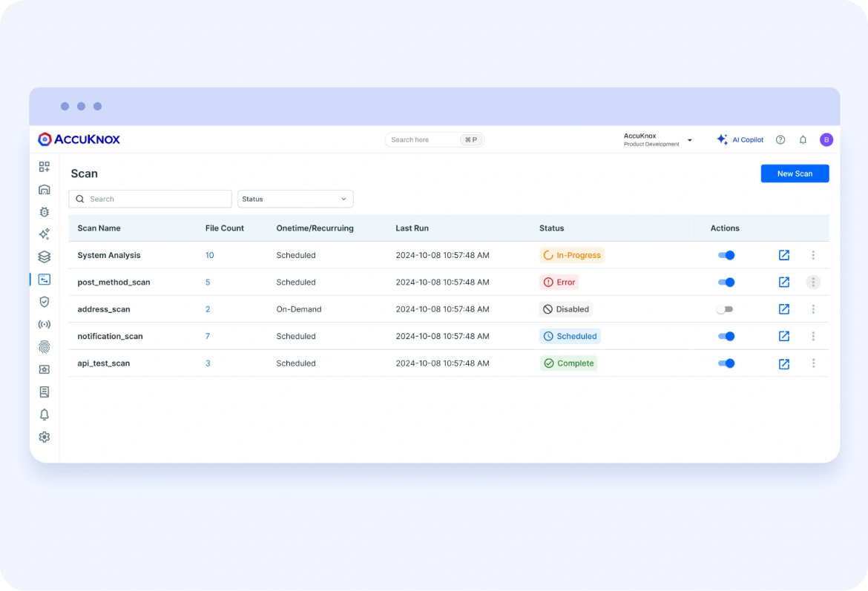Open the Vulnerabilities bug icon in sidebar
868x591 pixels.
[x=44, y=211]
